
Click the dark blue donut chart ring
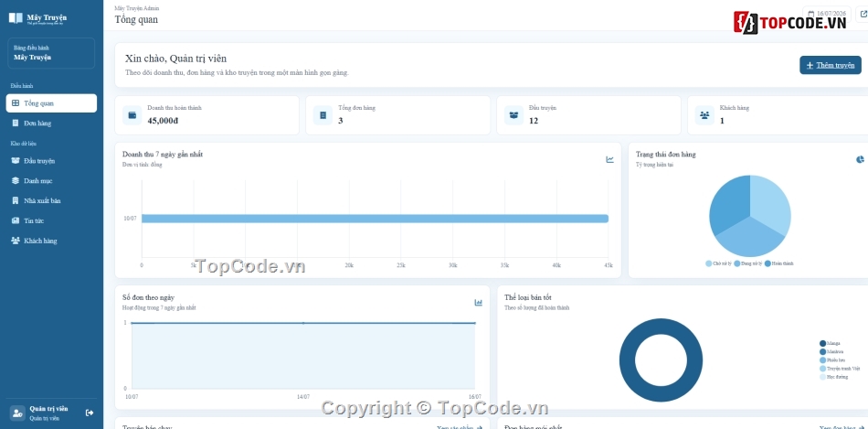627,360
